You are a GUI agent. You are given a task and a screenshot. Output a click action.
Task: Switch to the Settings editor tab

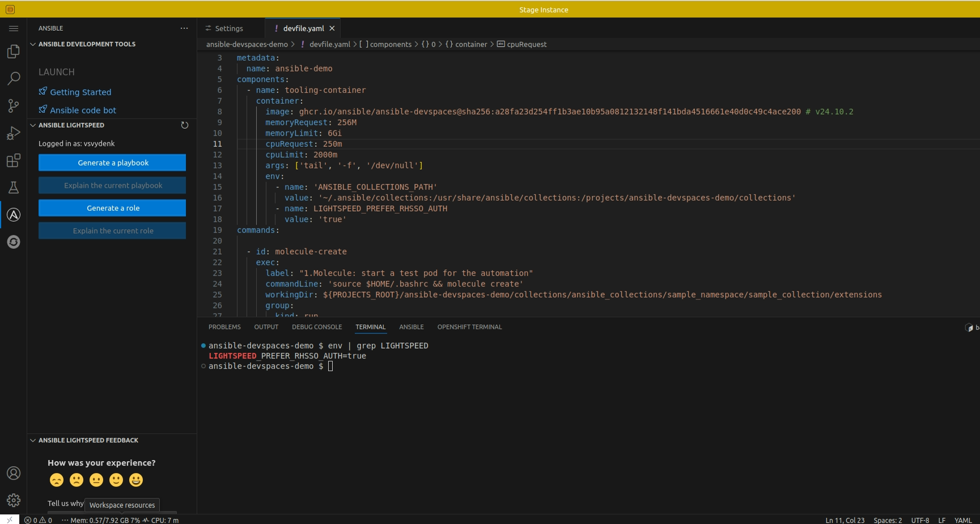click(228, 28)
